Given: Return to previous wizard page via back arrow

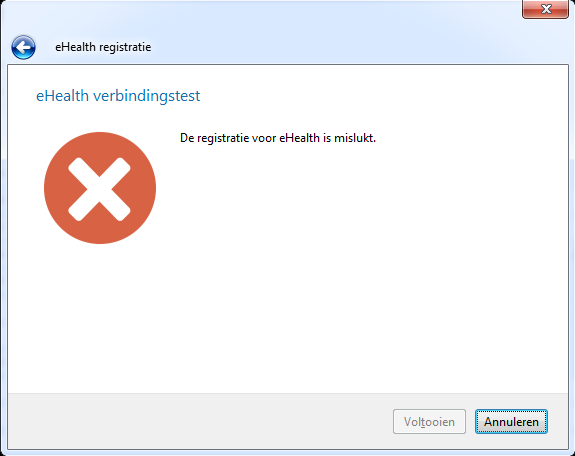Looking at the screenshot, I should pos(23,47).
